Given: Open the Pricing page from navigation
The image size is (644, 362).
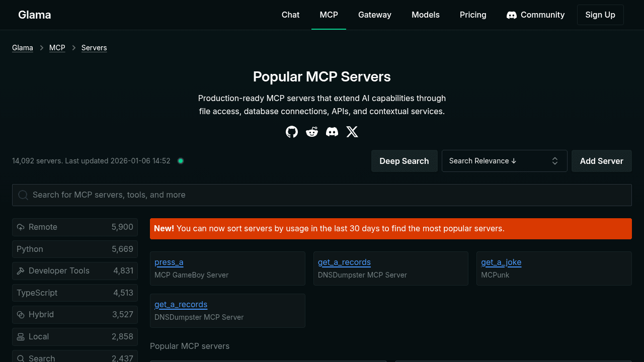Looking at the screenshot, I should pos(472,15).
